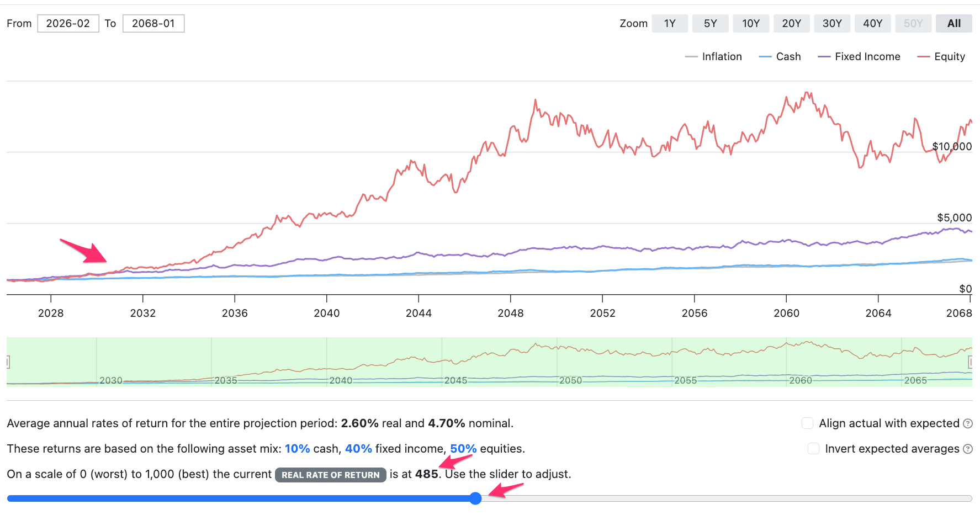
Task: Toggle the Fixed Income legend series
Action: coord(859,56)
